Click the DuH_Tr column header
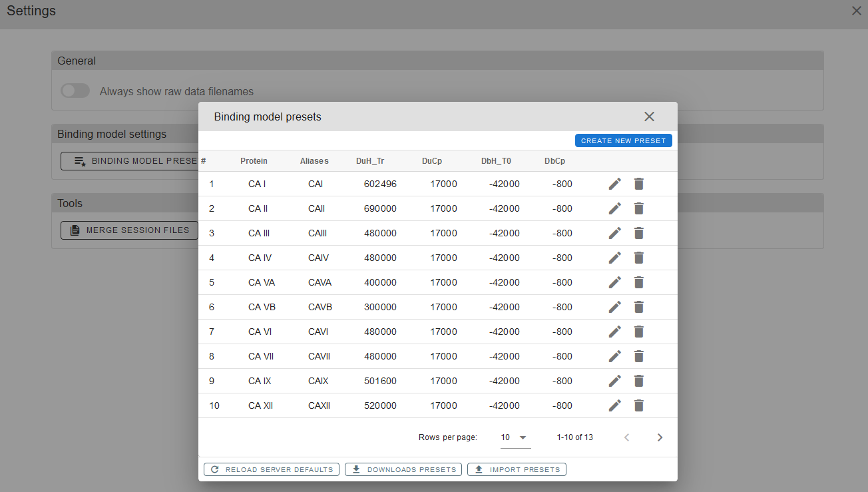The image size is (868, 492). point(369,161)
